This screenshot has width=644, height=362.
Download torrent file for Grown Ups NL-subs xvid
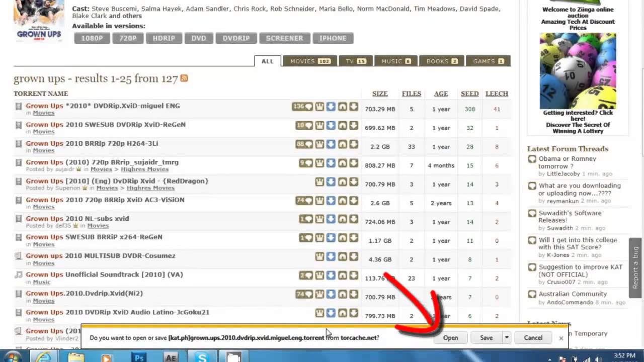tap(354, 219)
